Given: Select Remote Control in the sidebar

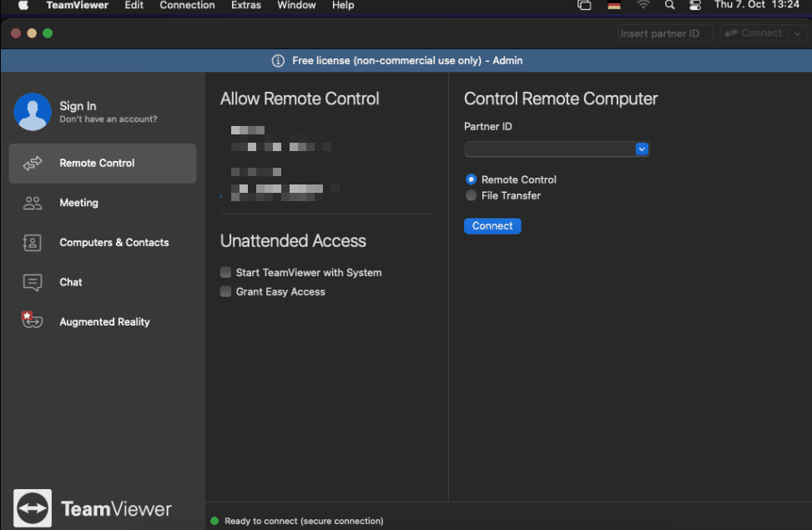Looking at the screenshot, I should (102, 164).
